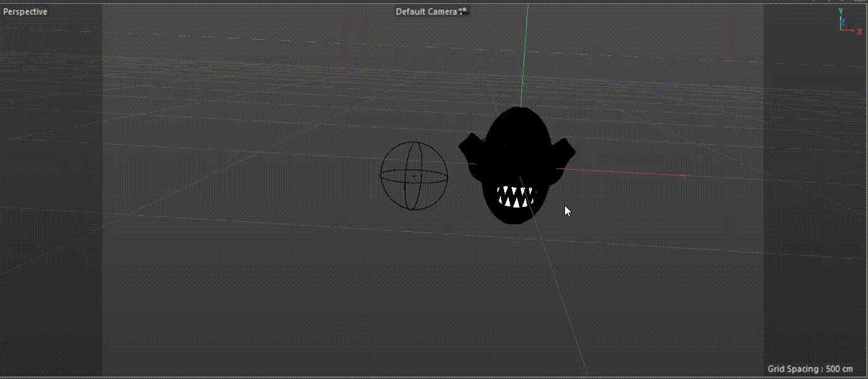Click the Default Camera label

(x=426, y=12)
